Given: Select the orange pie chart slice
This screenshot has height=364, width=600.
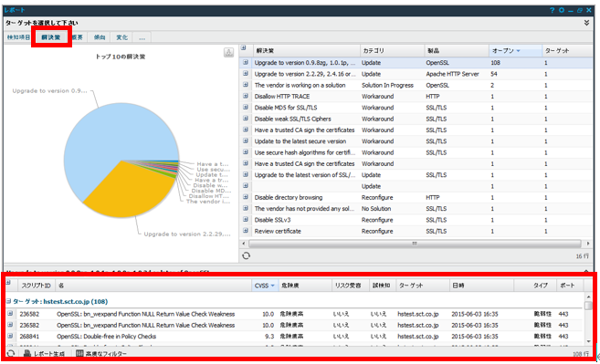Looking at the screenshot, I should [130, 192].
